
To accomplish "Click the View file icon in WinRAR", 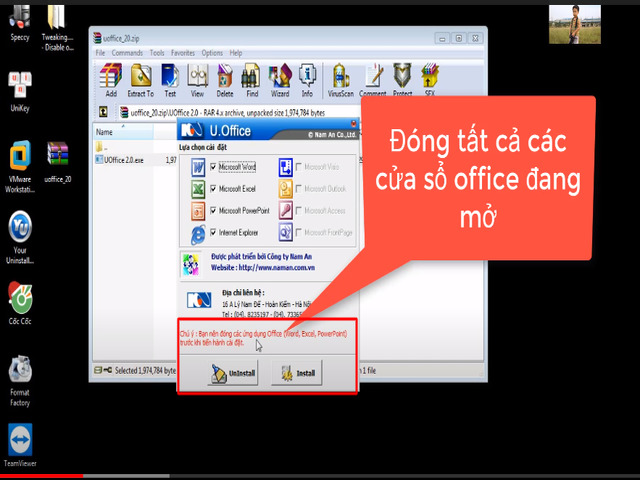I will (197, 80).
